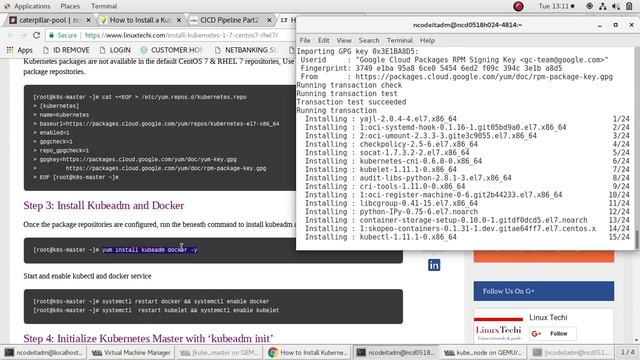Switch to kube_node on QEMU taskbar window
Viewport: 640px width, 360px height.
point(483,352)
